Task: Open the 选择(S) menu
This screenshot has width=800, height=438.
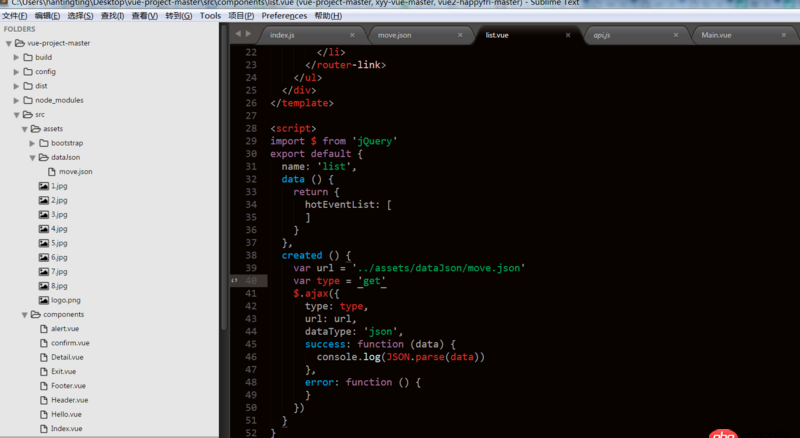Action: [80, 16]
